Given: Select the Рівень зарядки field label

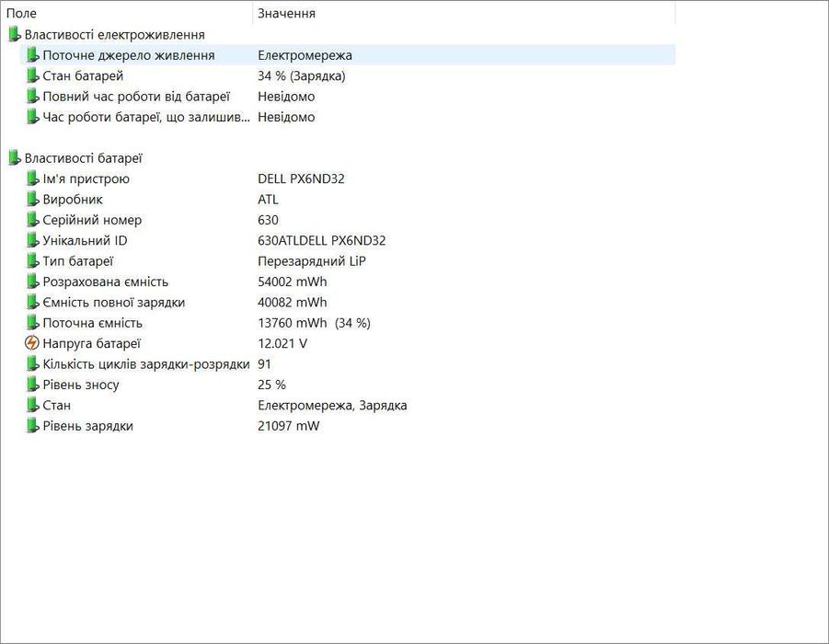Looking at the screenshot, I should pyautogui.click(x=87, y=426).
